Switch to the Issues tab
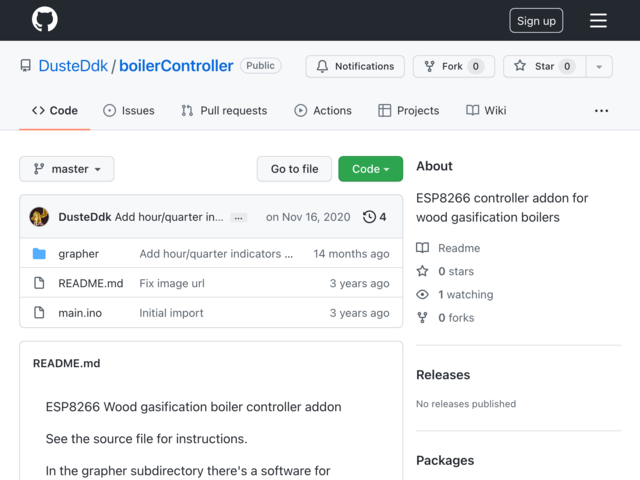This screenshot has width=640, height=480. click(129, 110)
